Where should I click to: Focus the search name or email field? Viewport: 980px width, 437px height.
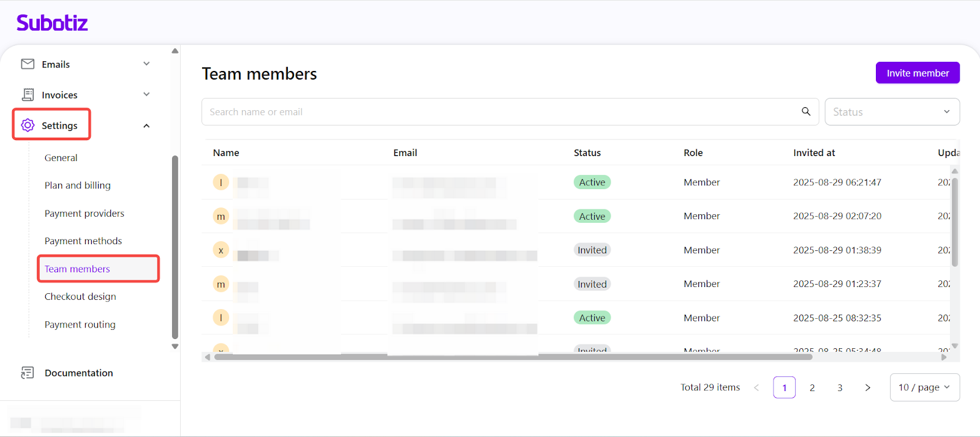click(x=502, y=112)
